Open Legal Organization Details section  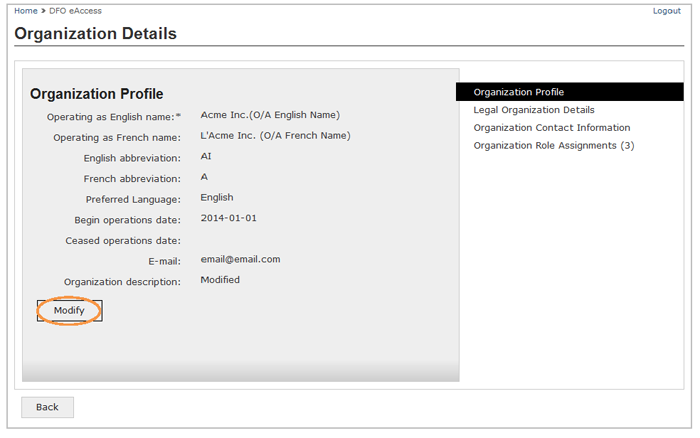point(534,110)
